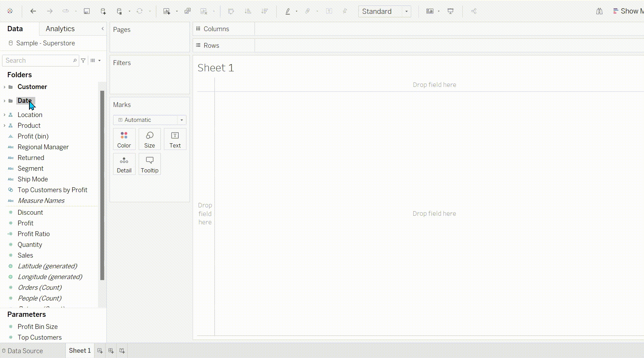Screen dimensions: 644x358
Task: Click the Save workbook icon
Action: (86, 11)
